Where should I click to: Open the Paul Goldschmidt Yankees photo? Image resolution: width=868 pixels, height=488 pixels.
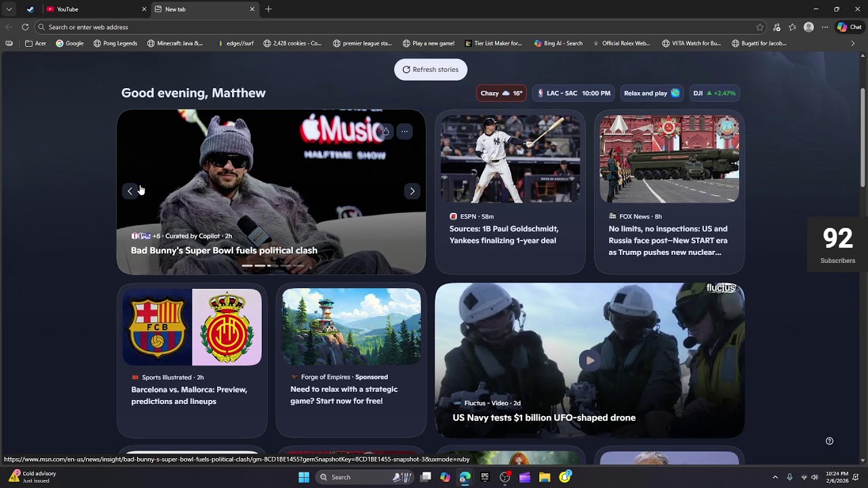510,159
